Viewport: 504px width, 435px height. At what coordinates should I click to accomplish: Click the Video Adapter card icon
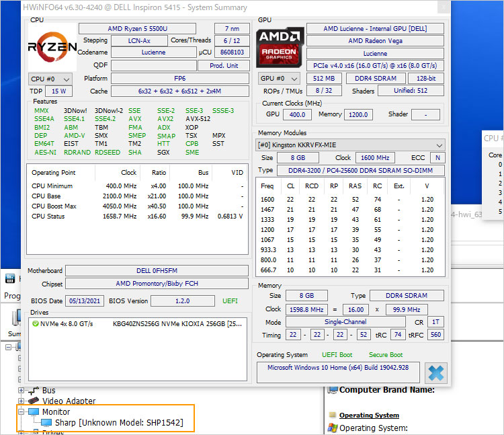33,401
